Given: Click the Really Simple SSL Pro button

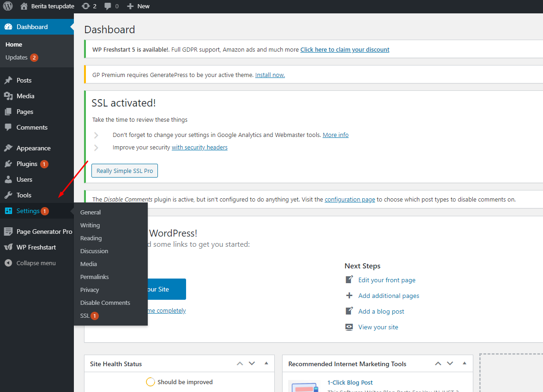Looking at the screenshot, I should pos(125,171).
